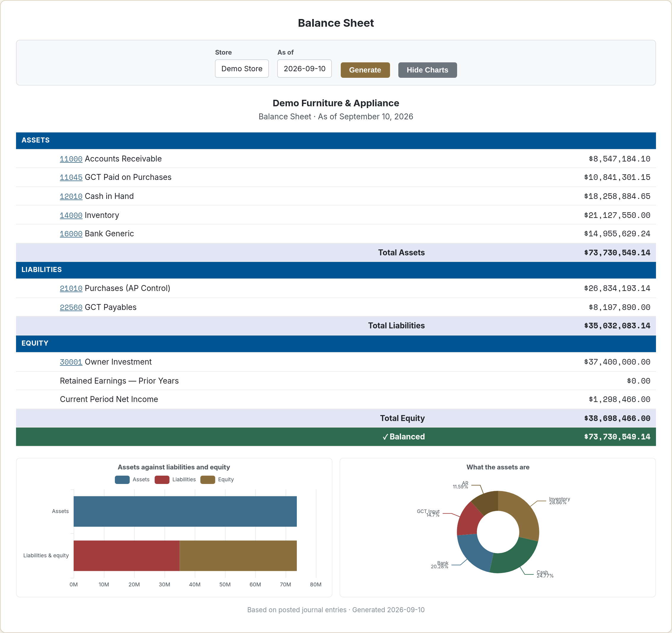Select the Inventory amount $21,127,550.00

[x=617, y=215]
